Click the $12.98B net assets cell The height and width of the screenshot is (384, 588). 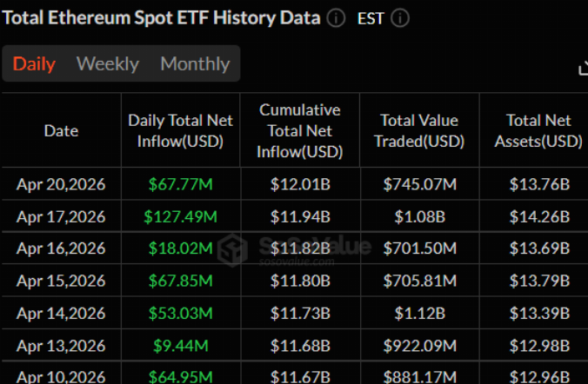(x=538, y=345)
